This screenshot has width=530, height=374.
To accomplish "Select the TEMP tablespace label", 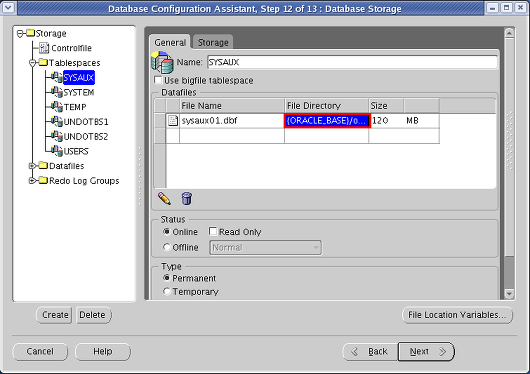I will pyautogui.click(x=75, y=107).
